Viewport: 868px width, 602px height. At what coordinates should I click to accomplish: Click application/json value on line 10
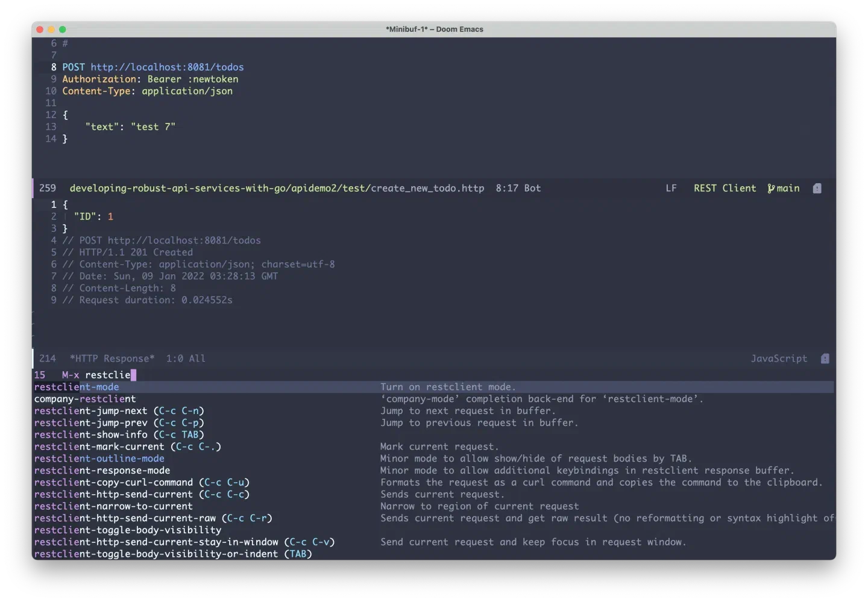coord(187,91)
